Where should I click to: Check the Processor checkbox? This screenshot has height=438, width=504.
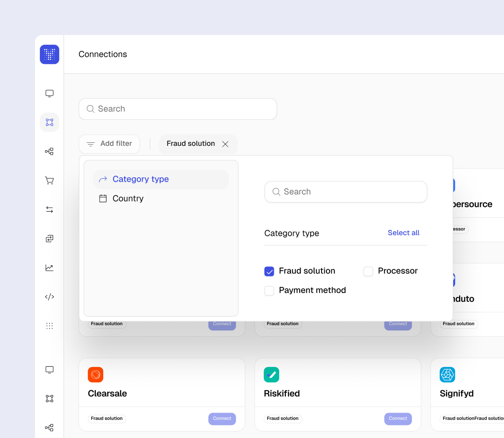[368, 272]
